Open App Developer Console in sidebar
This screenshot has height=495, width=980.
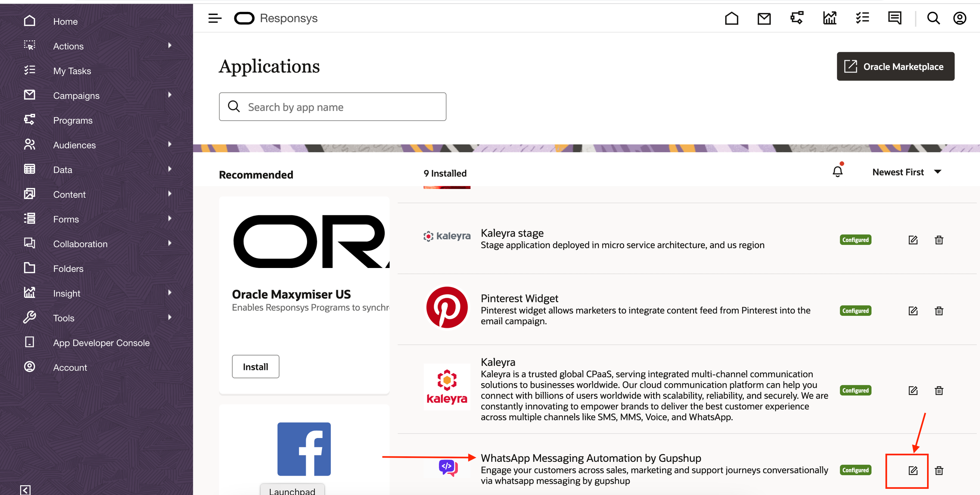[101, 343]
